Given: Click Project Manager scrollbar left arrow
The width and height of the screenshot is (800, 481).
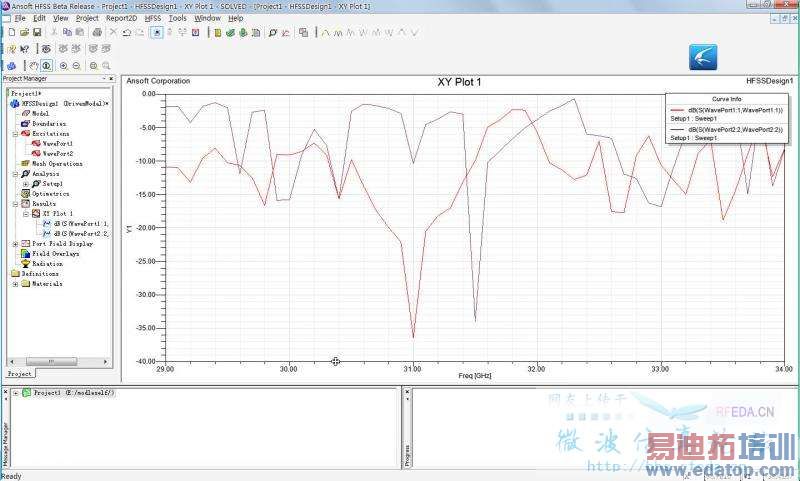Looking at the screenshot, I should 12,362.
